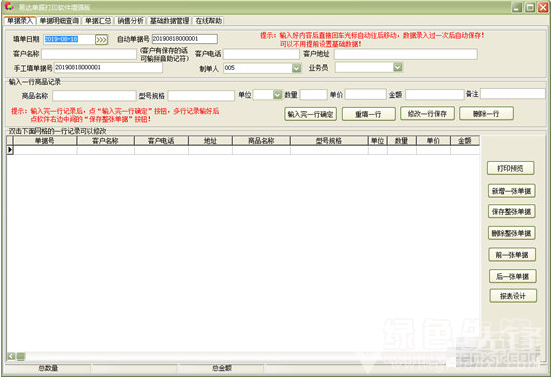Open the 在线帮助 tab
Screen dimensions: 552x378
[x=208, y=21]
